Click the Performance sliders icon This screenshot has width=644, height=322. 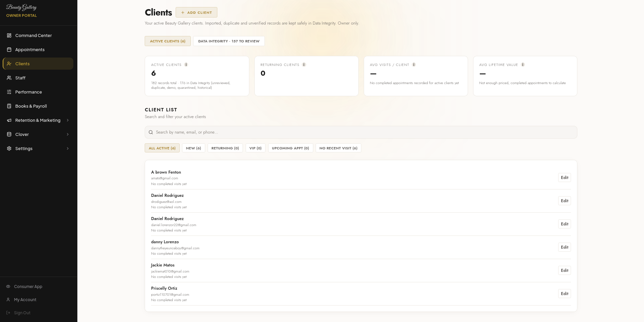(x=9, y=92)
